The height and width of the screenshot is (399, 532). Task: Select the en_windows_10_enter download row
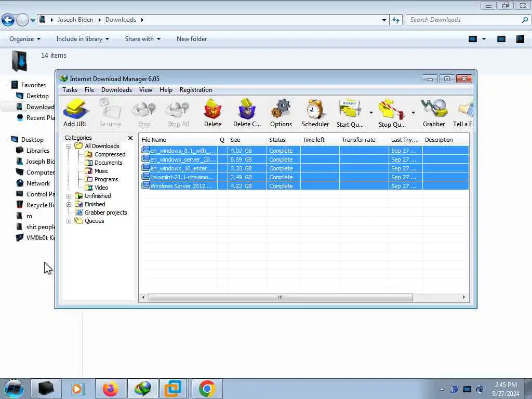click(304, 168)
